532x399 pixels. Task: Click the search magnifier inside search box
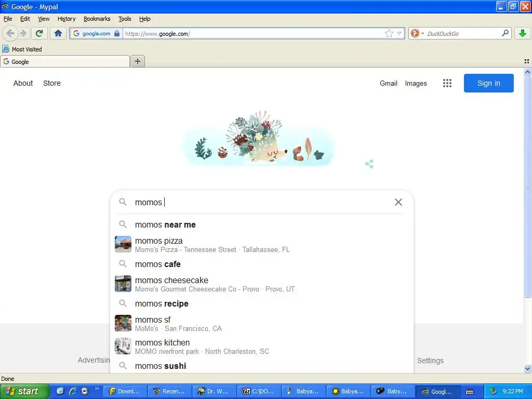pyautogui.click(x=123, y=202)
